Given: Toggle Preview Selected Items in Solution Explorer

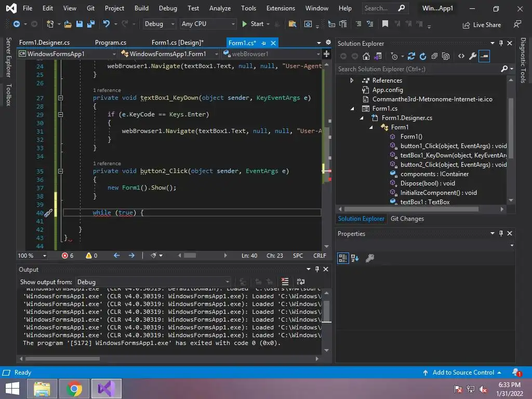Looking at the screenshot, I should (484, 56).
